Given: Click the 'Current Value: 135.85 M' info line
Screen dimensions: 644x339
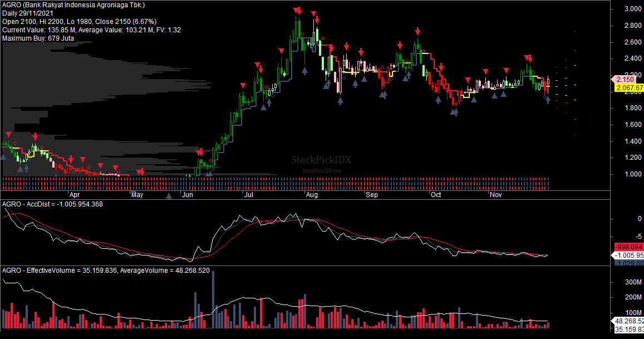Looking at the screenshot, I should pos(92,30).
